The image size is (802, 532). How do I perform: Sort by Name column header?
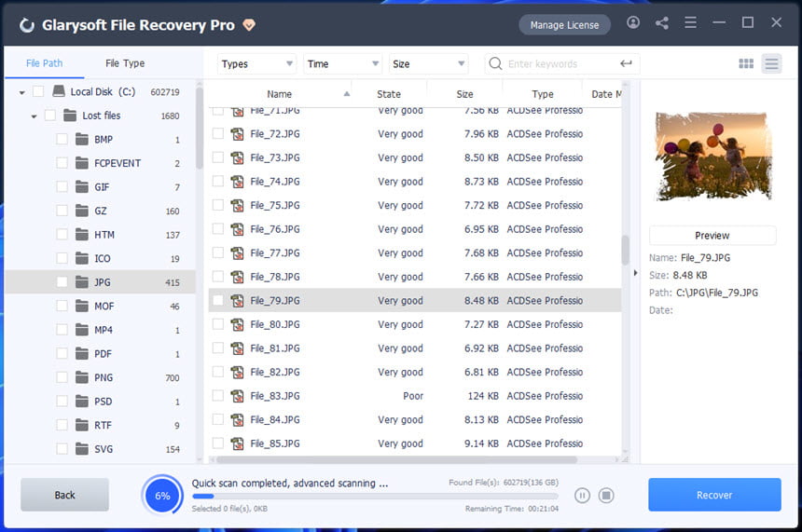(x=279, y=94)
